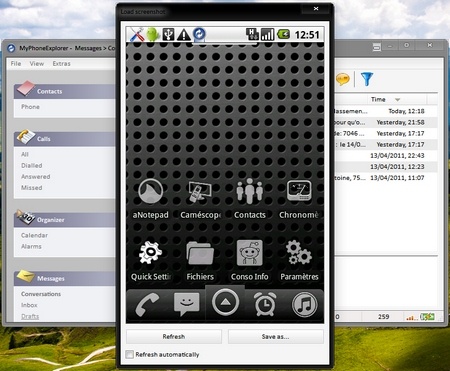Screen dimensions: 450x371
Task: Open the Chronomètre app icon
Action: click(x=299, y=191)
